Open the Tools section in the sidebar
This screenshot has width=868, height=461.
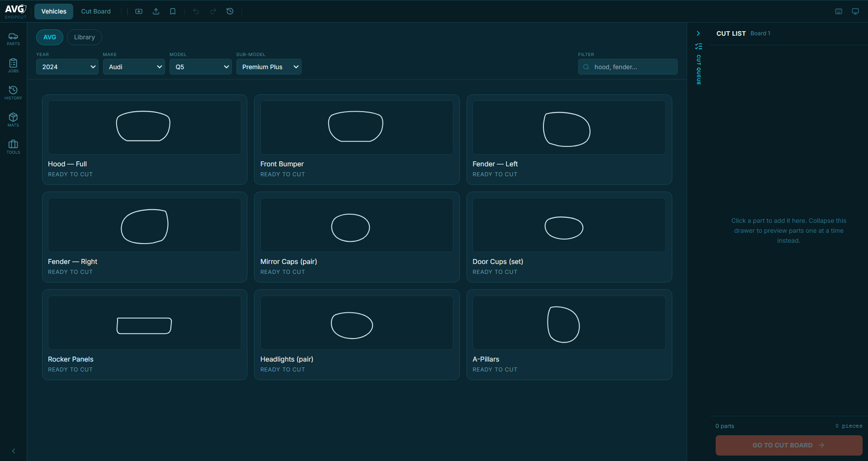pos(13,147)
